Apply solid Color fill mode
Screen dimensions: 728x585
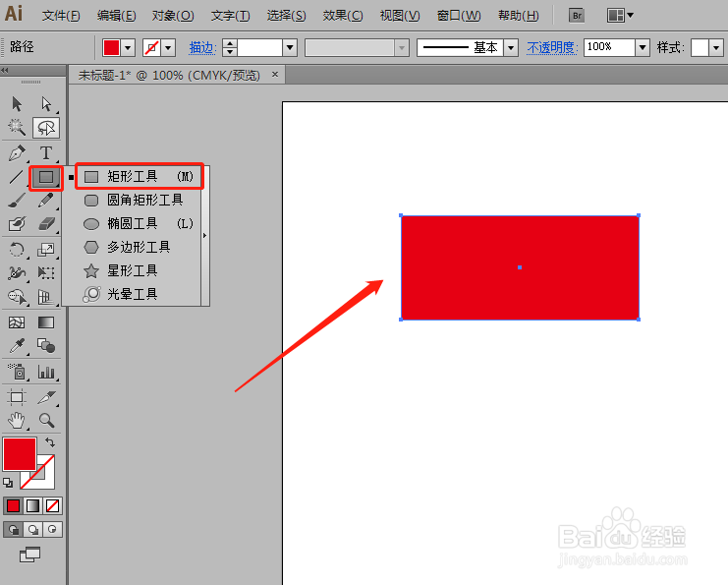[13, 505]
